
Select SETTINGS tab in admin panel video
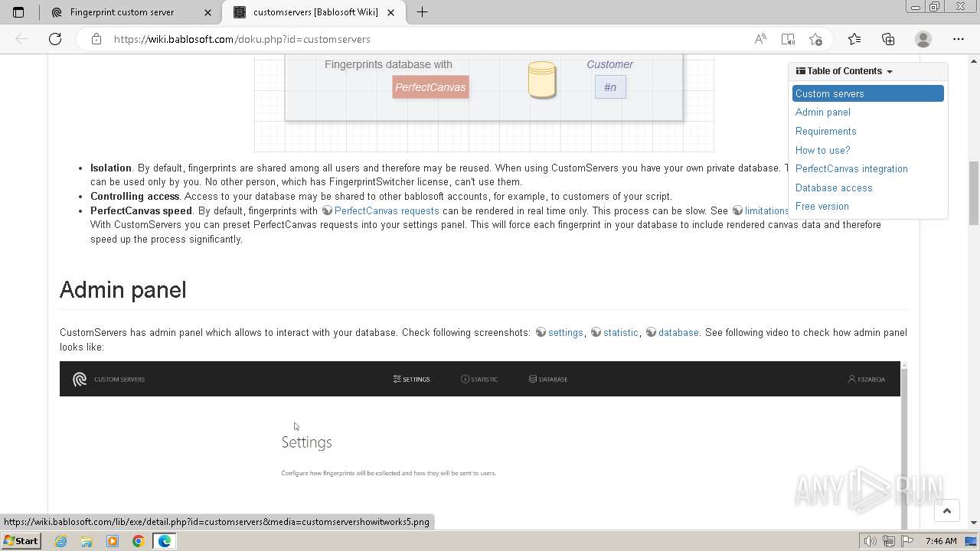coord(412,379)
